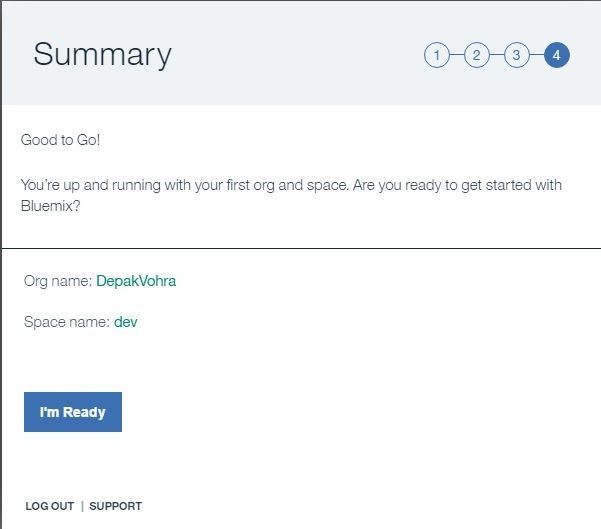Click the highlighted step 4 circle
This screenshot has width=601, height=529.
[557, 55]
